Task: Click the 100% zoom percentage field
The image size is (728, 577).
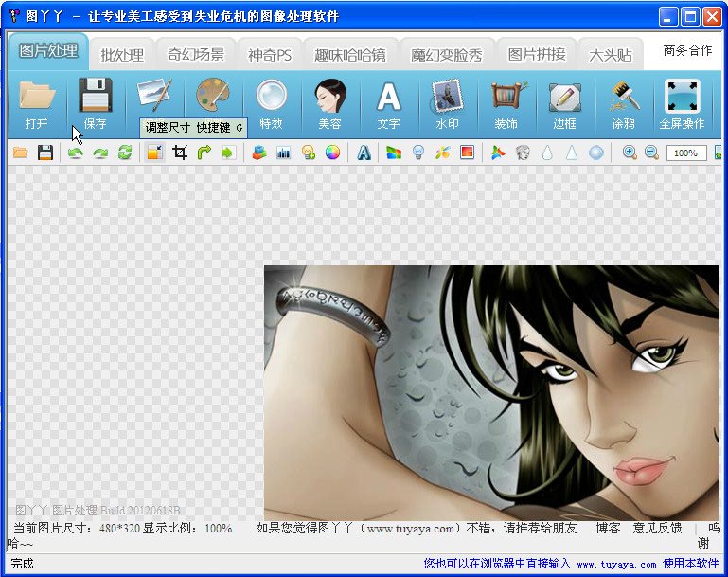Action: click(686, 153)
